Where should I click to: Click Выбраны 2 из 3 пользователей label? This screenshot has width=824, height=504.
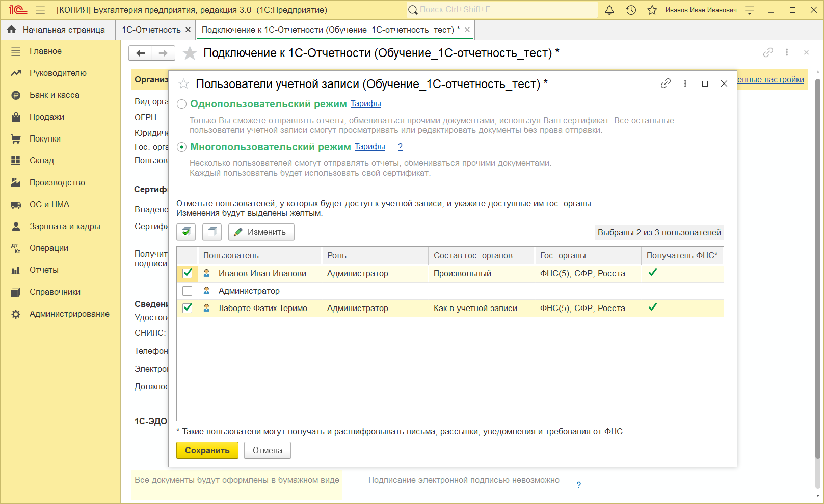tap(659, 233)
